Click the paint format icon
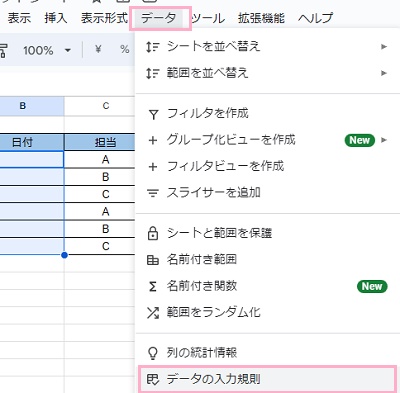This screenshot has height=393, width=400. tap(3, 51)
